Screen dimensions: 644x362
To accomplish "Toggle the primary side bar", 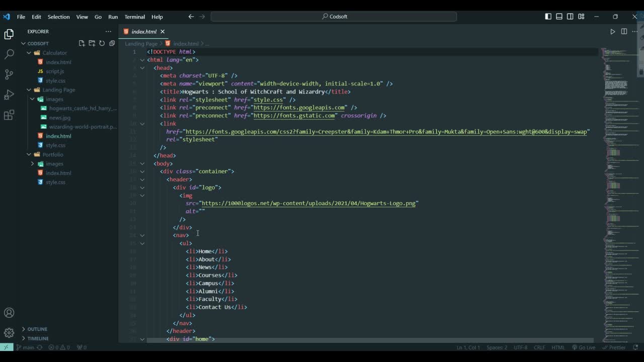I will [548, 17].
